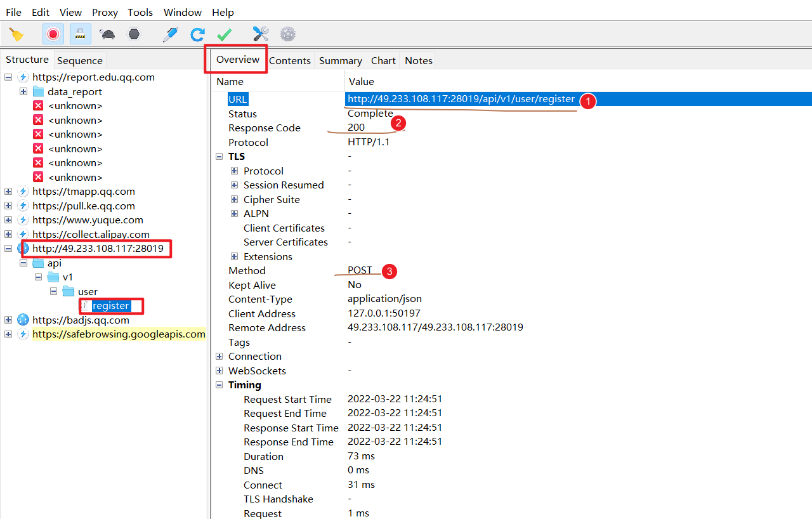Select https://safebrowsing.googleapis.com host

click(x=119, y=334)
